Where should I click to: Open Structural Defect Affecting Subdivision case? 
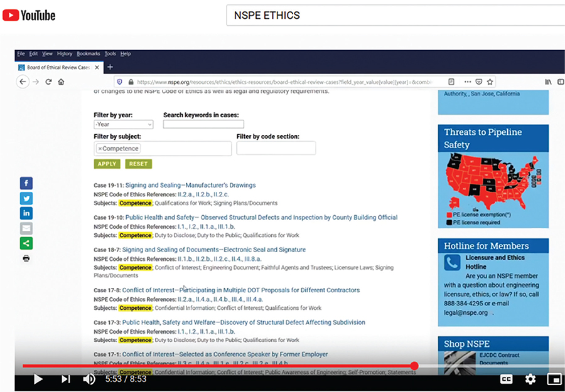[x=244, y=322]
